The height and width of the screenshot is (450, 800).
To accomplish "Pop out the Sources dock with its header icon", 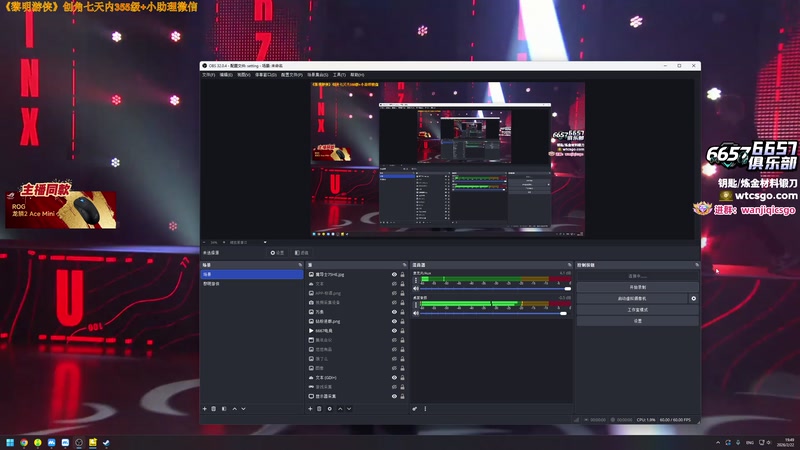I will point(405,265).
